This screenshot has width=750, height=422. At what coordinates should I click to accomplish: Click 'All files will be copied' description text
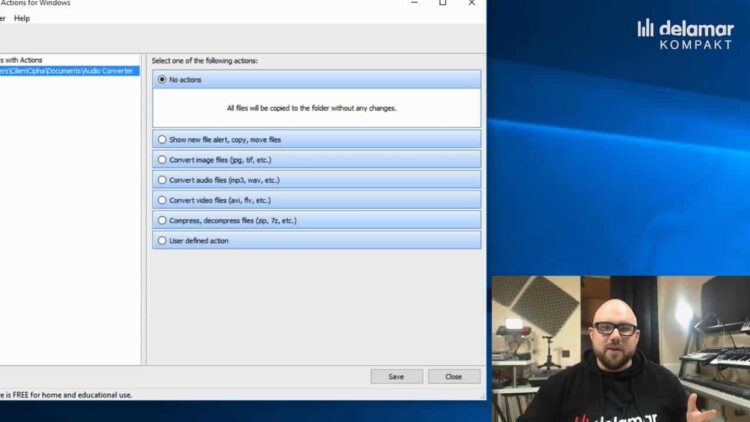click(x=311, y=108)
